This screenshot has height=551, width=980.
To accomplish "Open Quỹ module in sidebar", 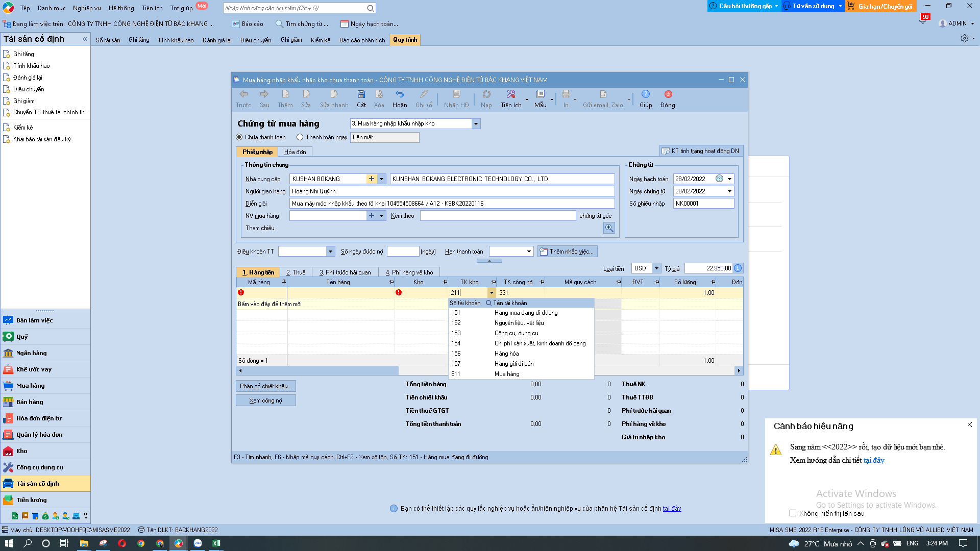I will point(45,337).
